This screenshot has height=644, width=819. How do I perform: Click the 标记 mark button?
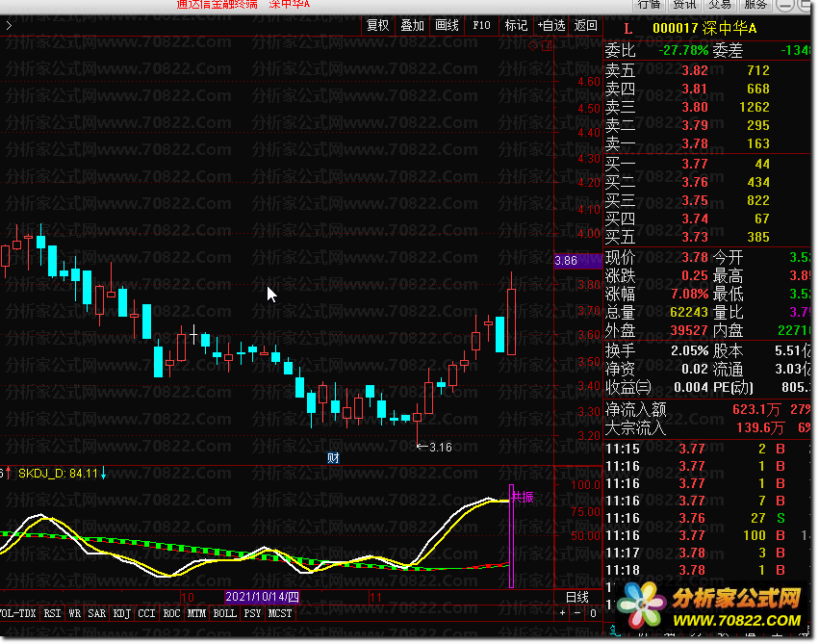[x=516, y=26]
